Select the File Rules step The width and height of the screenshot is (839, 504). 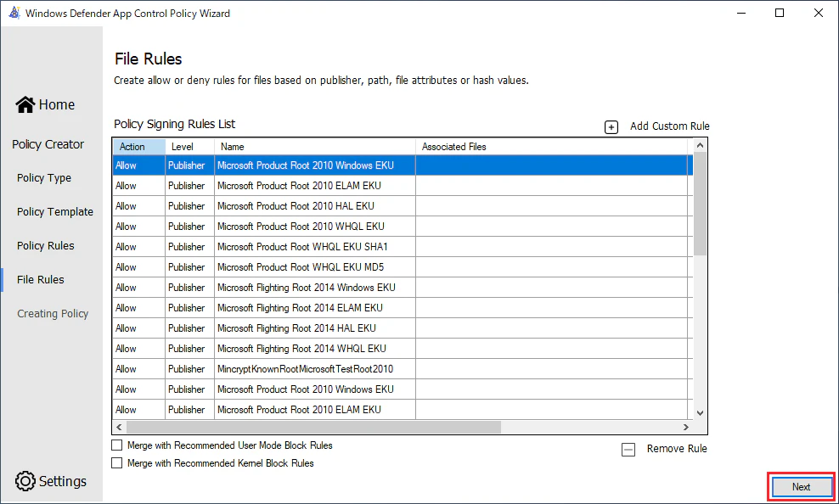tap(41, 279)
